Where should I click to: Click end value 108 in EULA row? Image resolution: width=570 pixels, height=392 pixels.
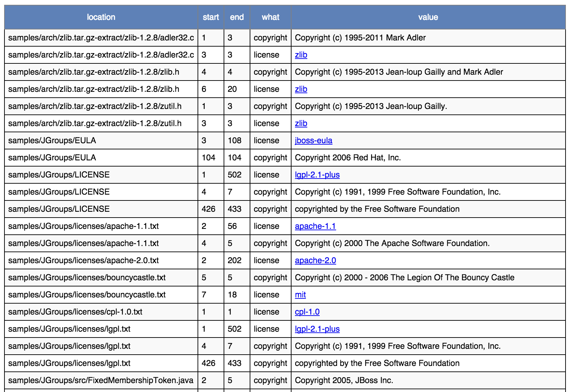235,140
